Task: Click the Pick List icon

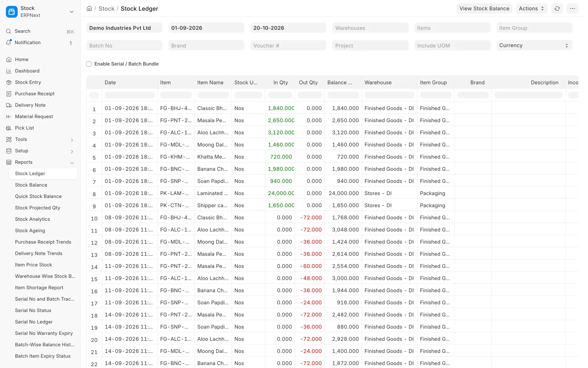Action: (9, 128)
